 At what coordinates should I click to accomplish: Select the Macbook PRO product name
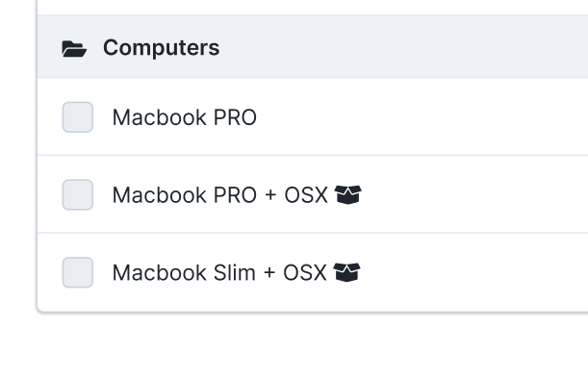pos(185,117)
